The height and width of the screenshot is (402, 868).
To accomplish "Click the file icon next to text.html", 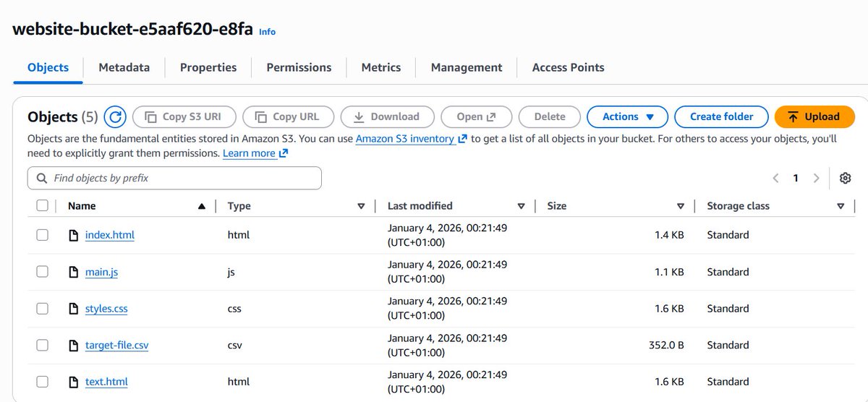I will coord(72,382).
